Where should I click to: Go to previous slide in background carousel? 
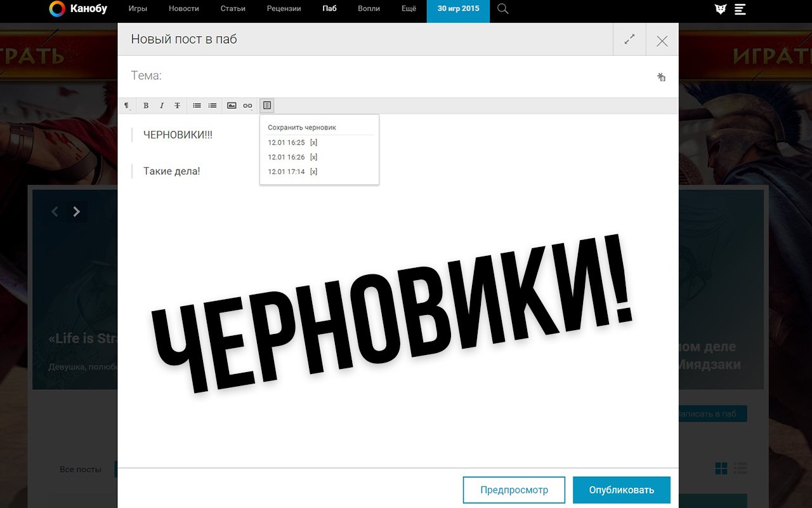(x=55, y=211)
